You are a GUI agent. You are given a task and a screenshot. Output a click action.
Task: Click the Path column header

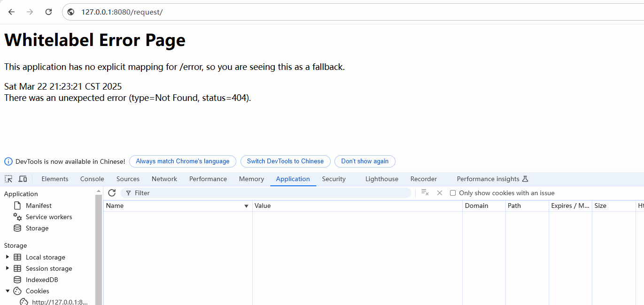pos(527,206)
